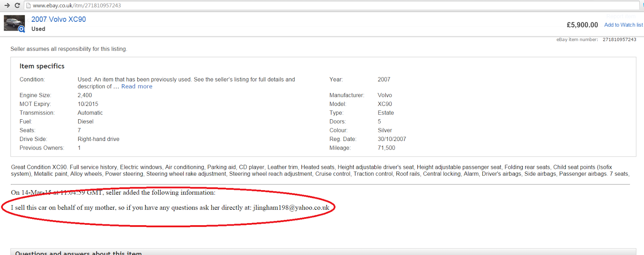
Task: Open the Volvo car thumbnail image
Action: tap(14, 23)
